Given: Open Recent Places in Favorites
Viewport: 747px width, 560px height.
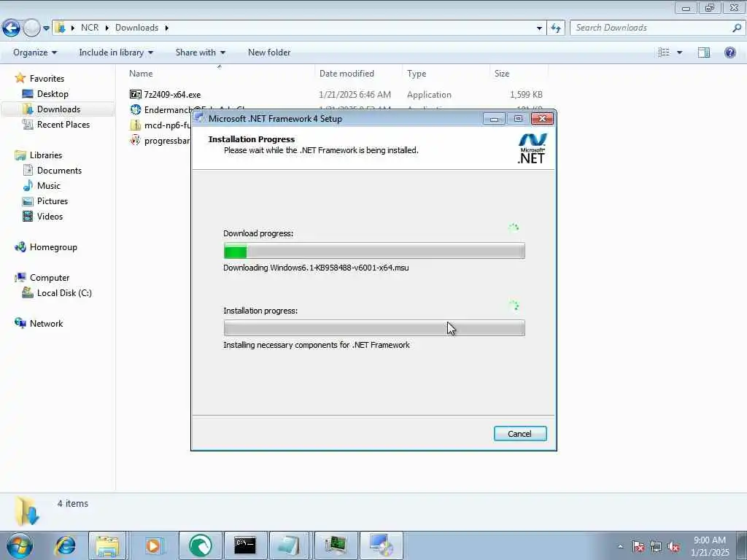Looking at the screenshot, I should [x=63, y=124].
